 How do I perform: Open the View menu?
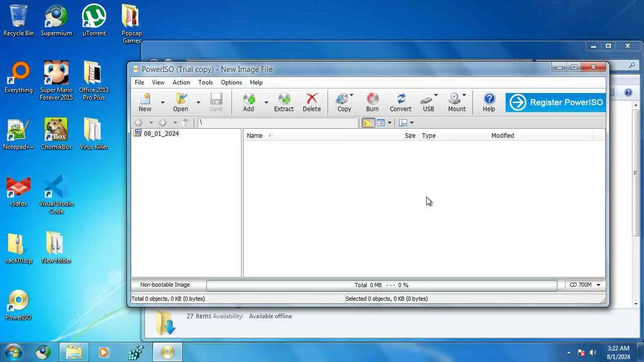coord(158,82)
